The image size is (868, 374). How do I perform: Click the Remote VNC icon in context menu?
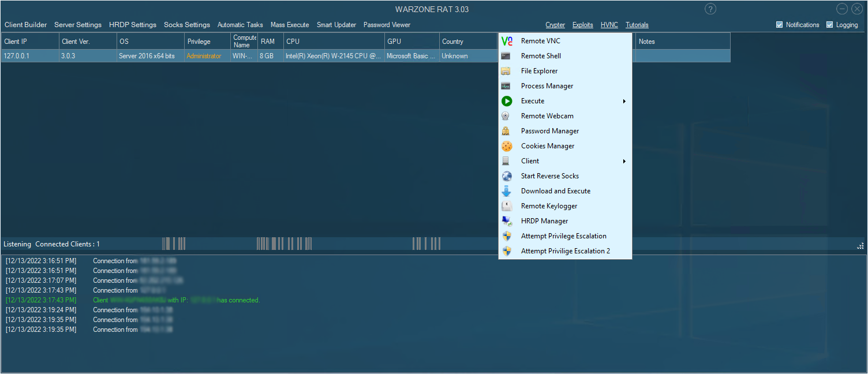[x=507, y=41]
